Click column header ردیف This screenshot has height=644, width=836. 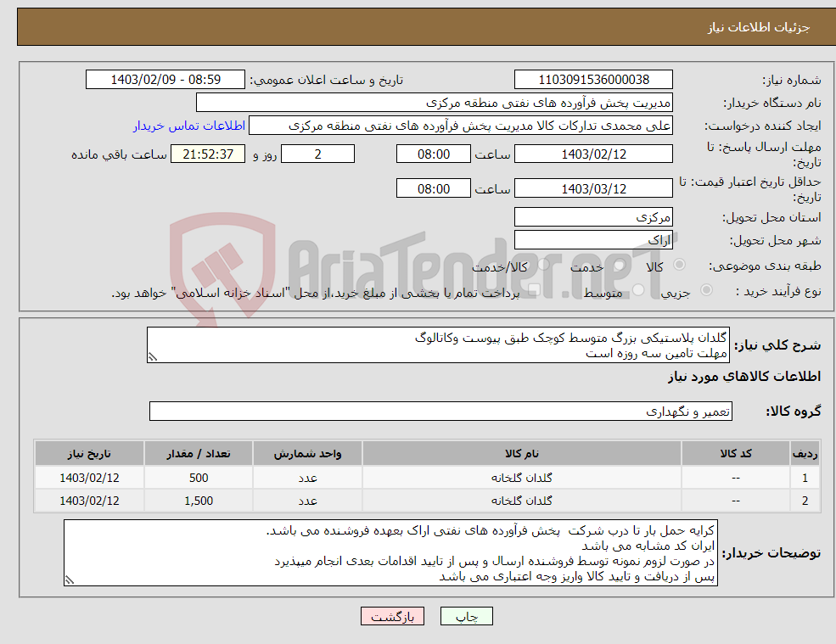[x=805, y=454]
